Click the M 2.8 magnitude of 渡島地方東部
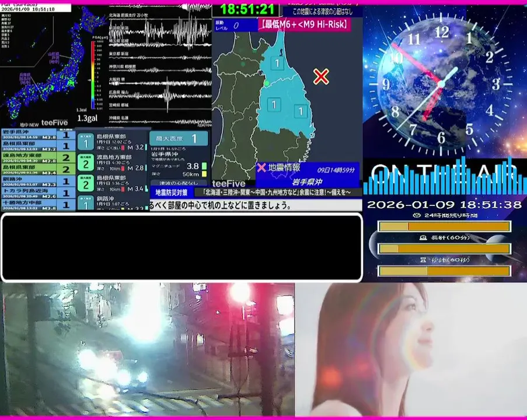 pyautogui.click(x=136, y=168)
